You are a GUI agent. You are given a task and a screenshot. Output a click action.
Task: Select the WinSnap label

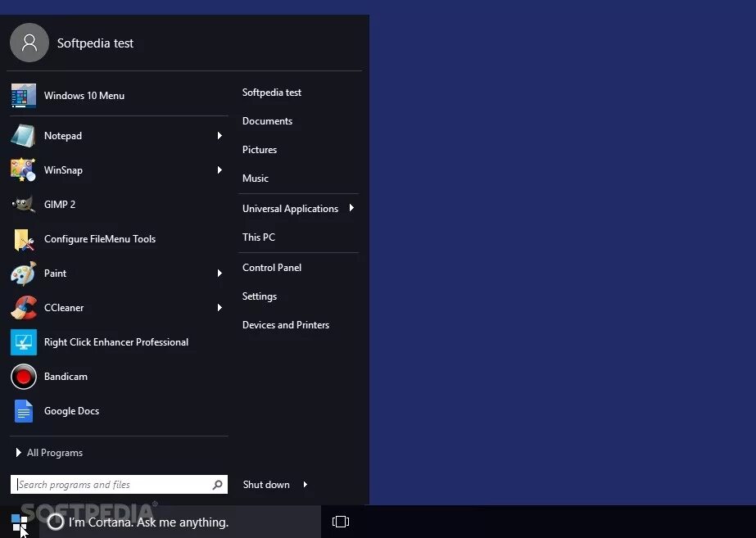[x=63, y=170]
